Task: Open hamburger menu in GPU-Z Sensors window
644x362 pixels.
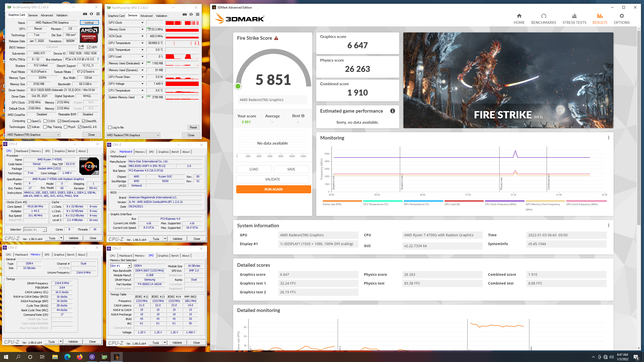Action: tap(198, 15)
